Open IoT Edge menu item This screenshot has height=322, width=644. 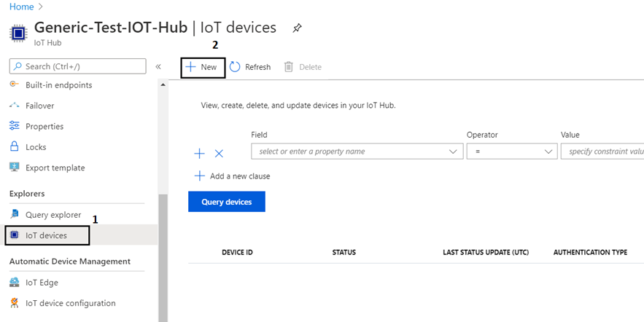point(42,283)
